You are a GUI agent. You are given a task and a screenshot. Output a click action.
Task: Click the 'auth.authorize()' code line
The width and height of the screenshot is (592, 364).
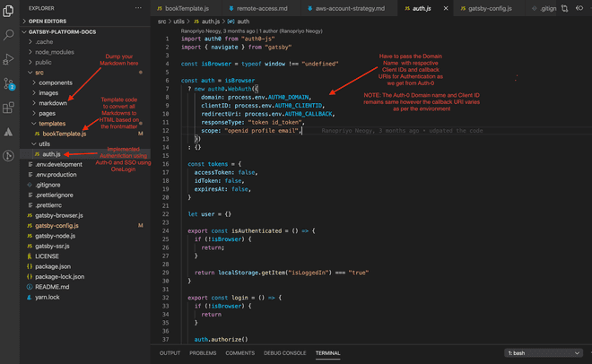coord(221,340)
